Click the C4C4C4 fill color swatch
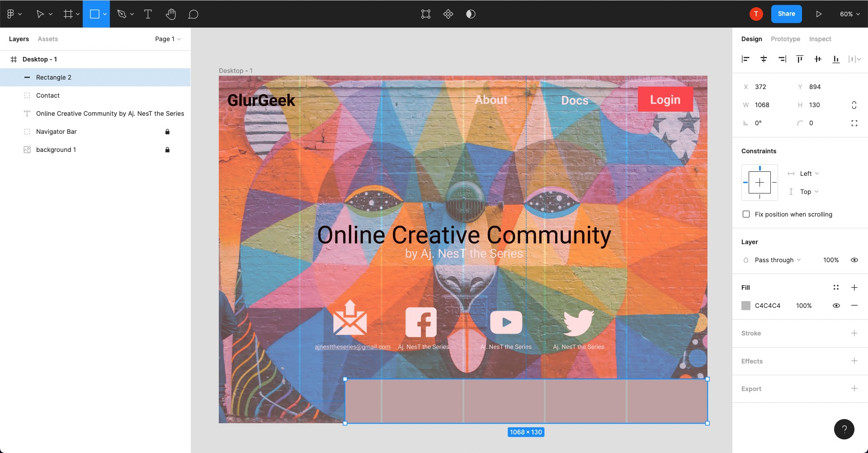 click(746, 306)
